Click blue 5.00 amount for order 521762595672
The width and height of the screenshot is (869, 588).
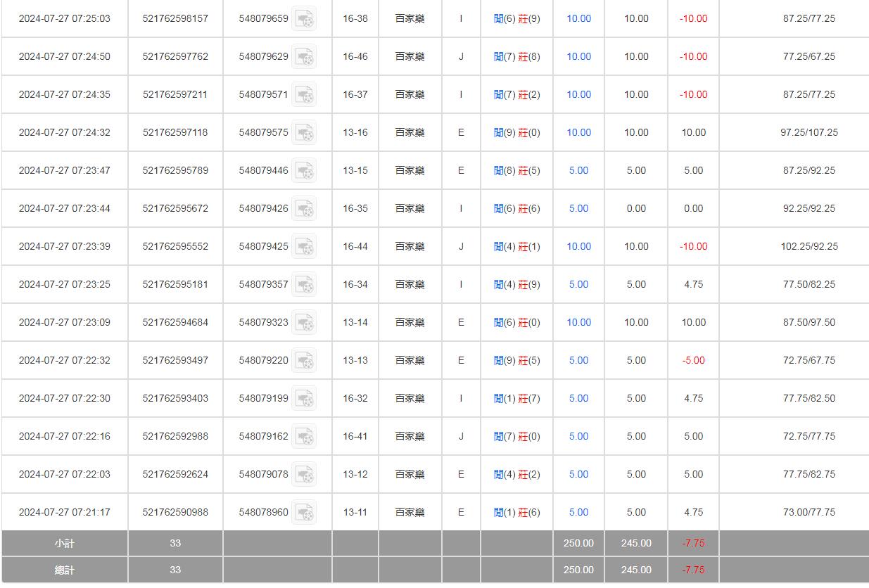[578, 208]
